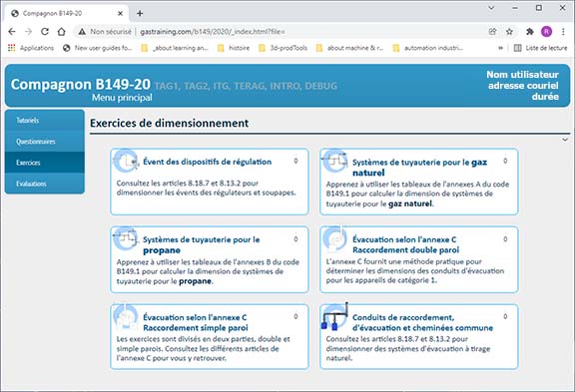The width and height of the screenshot is (575, 392).
Task: Click the gaz naturel piping card icon
Action: [x=334, y=161]
